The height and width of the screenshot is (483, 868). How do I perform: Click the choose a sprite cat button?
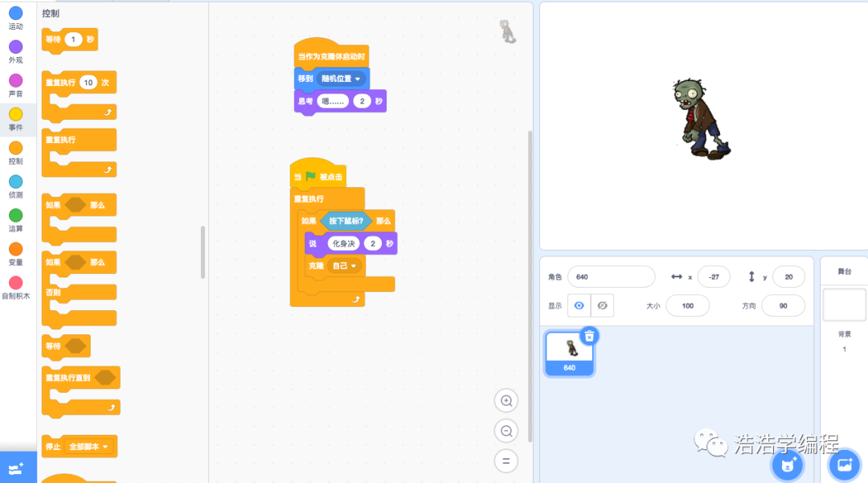pos(787,466)
